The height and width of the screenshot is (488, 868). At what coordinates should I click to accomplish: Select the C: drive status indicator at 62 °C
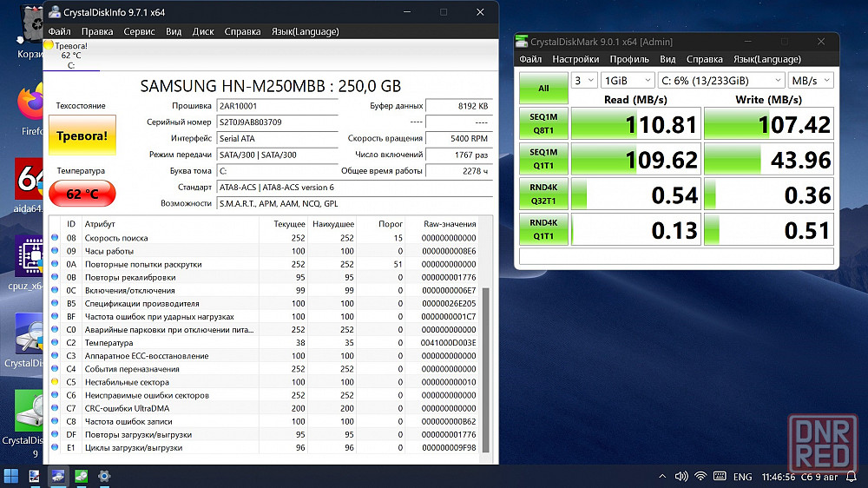coord(71,56)
